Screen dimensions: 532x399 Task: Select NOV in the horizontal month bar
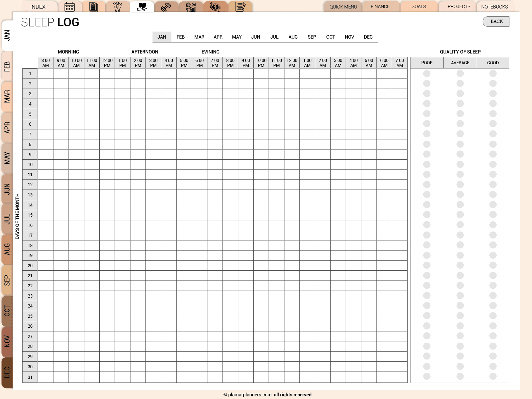point(349,37)
